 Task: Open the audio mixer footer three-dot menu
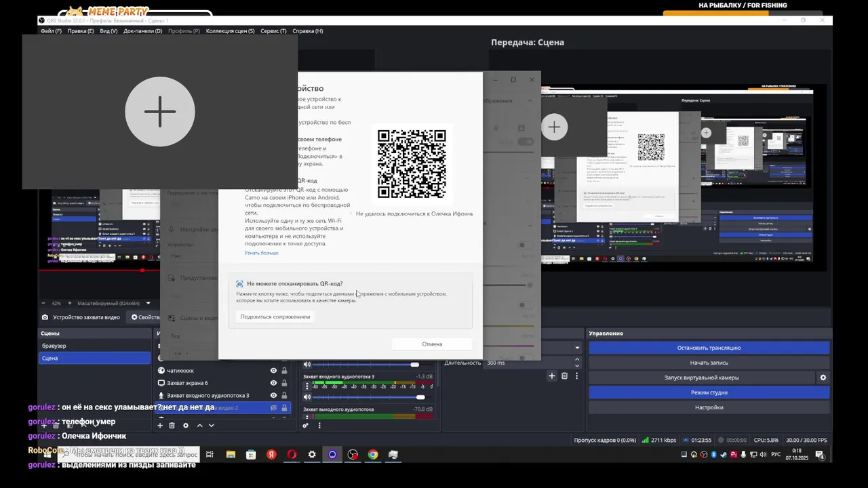pos(319,426)
